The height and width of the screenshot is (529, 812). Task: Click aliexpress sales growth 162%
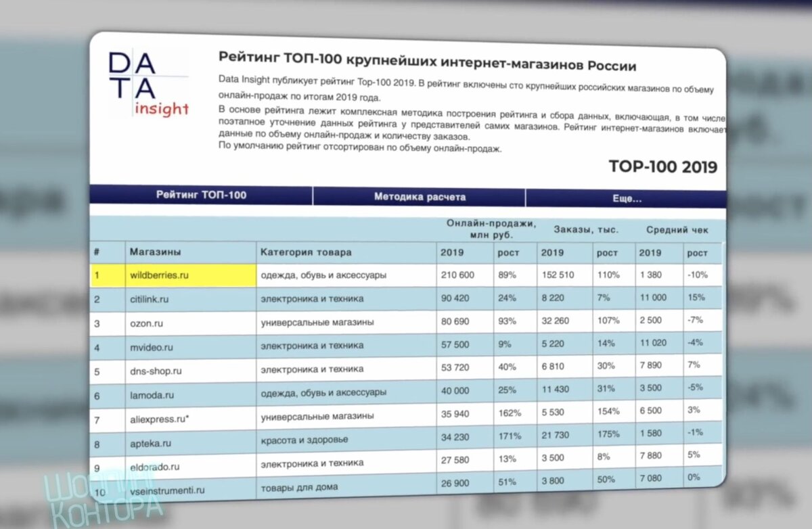click(510, 413)
